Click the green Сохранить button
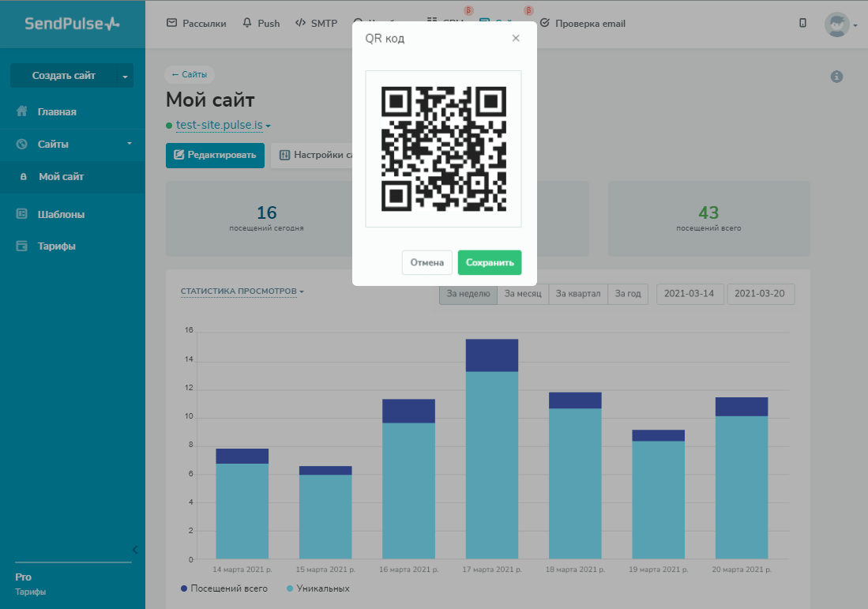 pos(490,262)
